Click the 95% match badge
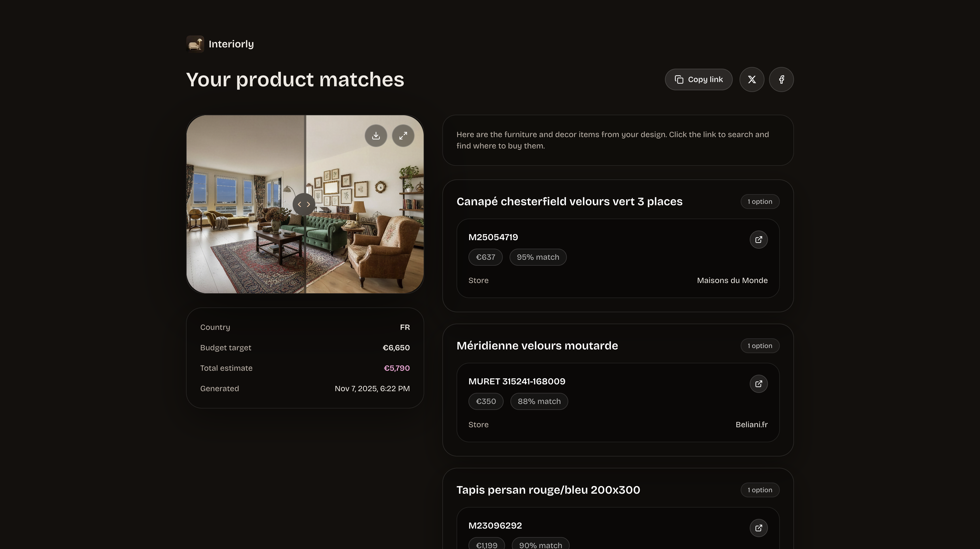 [x=538, y=257]
